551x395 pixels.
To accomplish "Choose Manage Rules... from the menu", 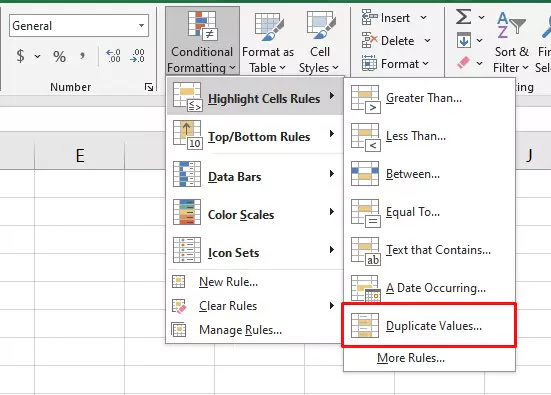I will click(254, 330).
